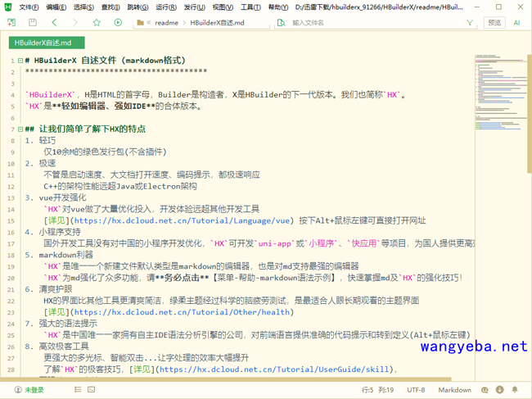Open the Markdown language mode selector
Viewport: 532px width, 399px height.
[454, 390]
